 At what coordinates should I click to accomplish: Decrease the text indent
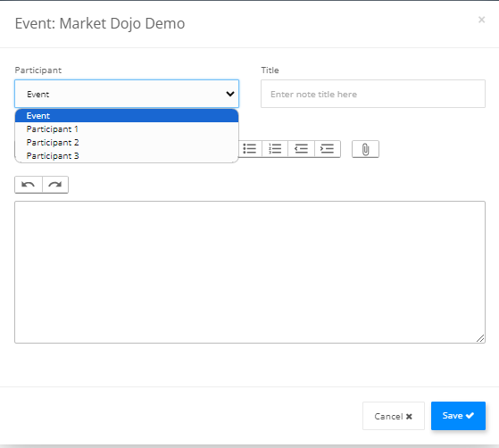[x=301, y=149]
